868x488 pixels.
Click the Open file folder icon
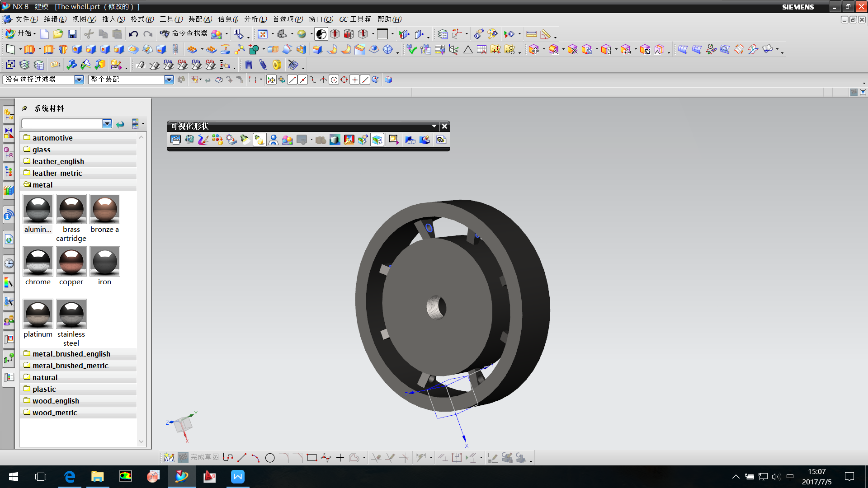(58, 34)
